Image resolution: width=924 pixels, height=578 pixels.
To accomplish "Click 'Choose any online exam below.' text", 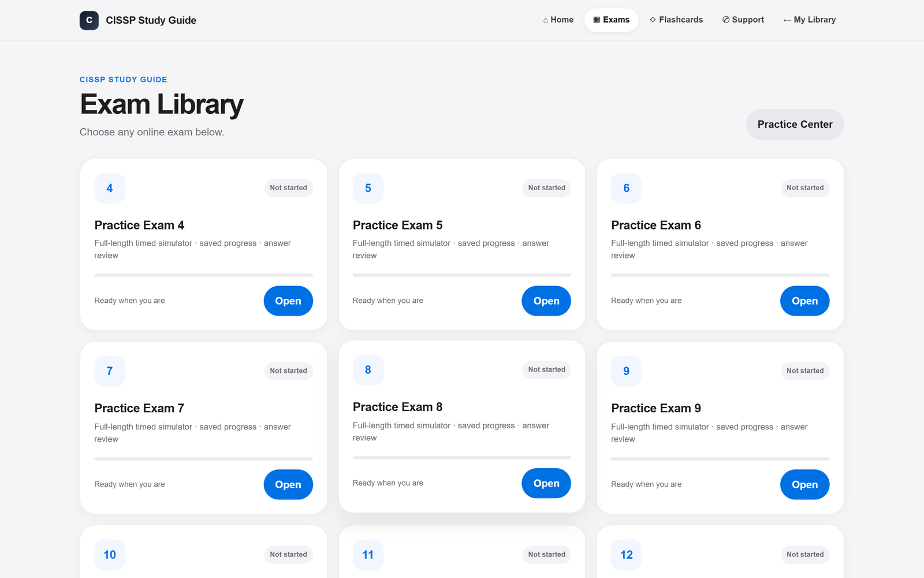I will click(x=152, y=132).
